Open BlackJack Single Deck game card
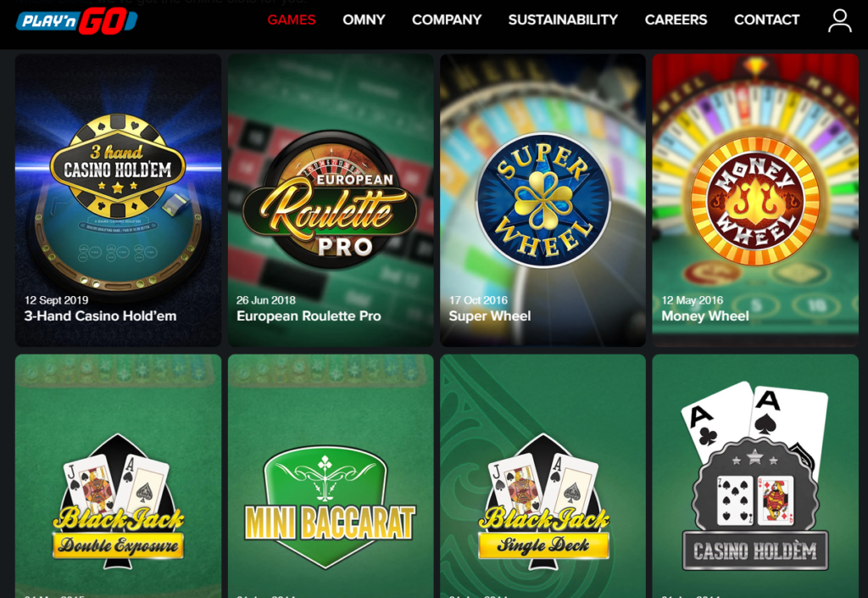 pos(543,476)
